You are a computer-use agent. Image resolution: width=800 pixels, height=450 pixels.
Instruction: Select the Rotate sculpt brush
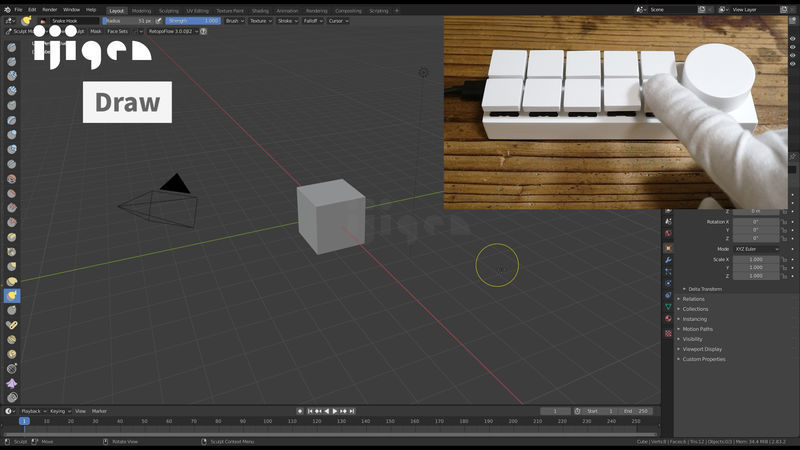(x=12, y=355)
